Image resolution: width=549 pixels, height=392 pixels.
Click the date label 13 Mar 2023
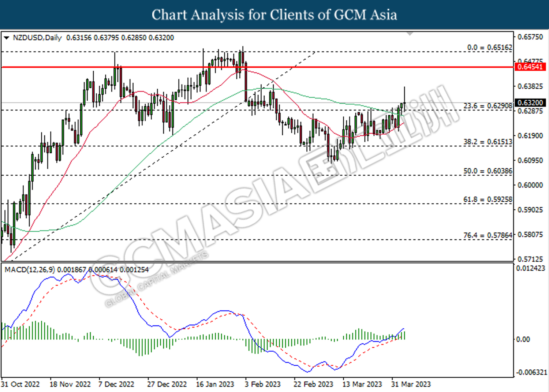click(x=362, y=384)
